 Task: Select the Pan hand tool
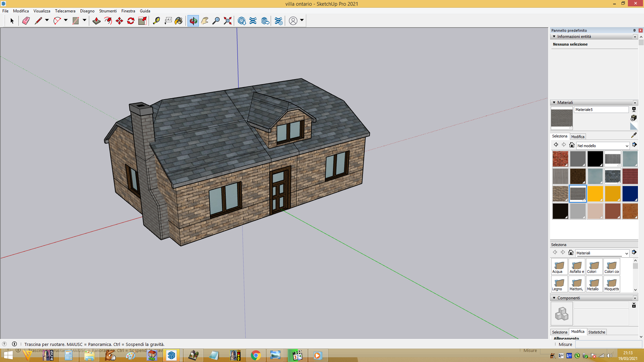click(205, 21)
